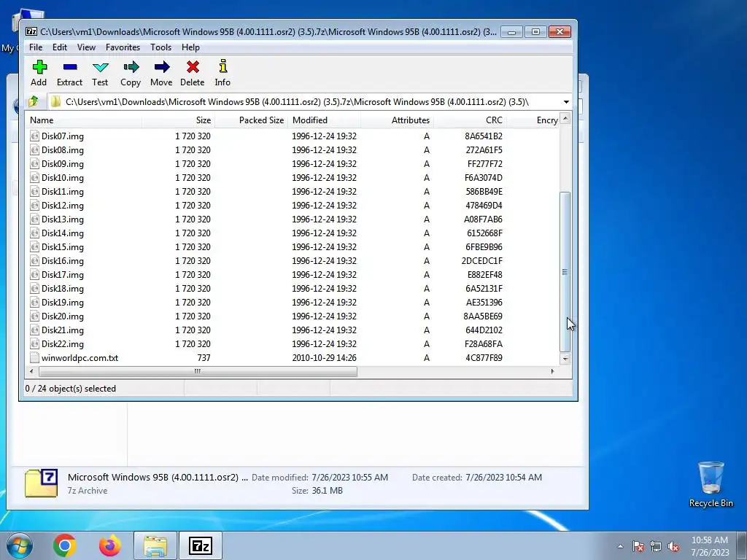Go up one folder level icon
Image resolution: width=747 pixels, height=560 pixels.
pos(34,101)
